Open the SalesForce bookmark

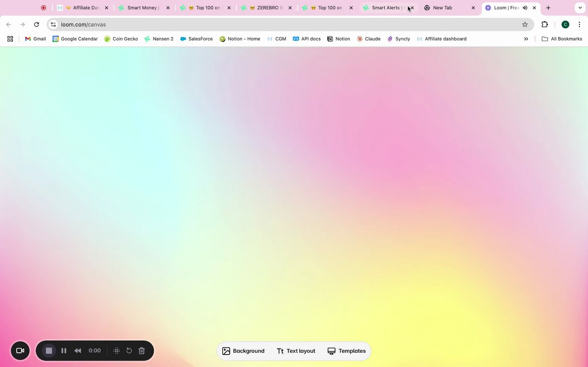click(196, 39)
